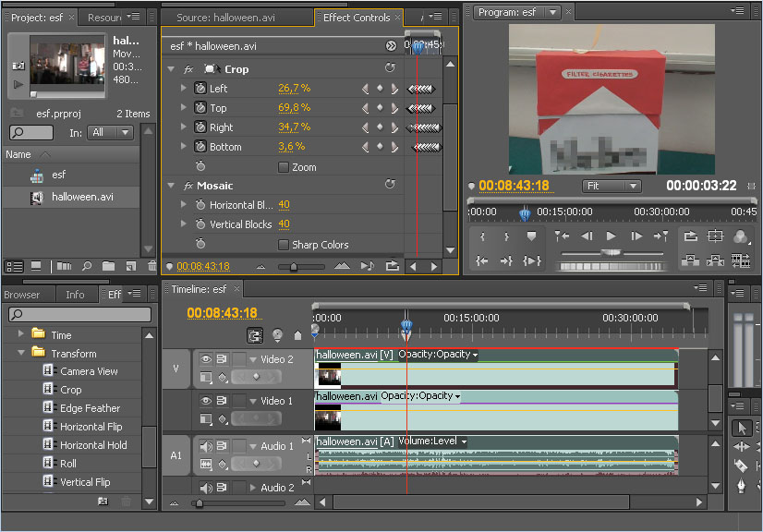763x532 pixels.
Task: Select the Edge Feather effect
Action: click(x=90, y=408)
